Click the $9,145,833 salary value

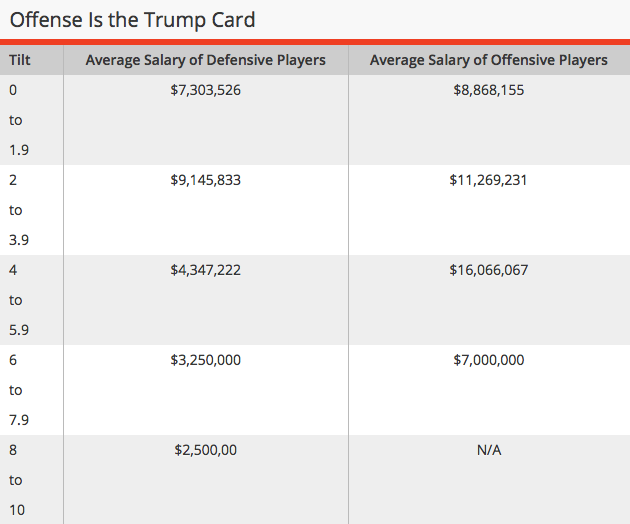[205, 180]
